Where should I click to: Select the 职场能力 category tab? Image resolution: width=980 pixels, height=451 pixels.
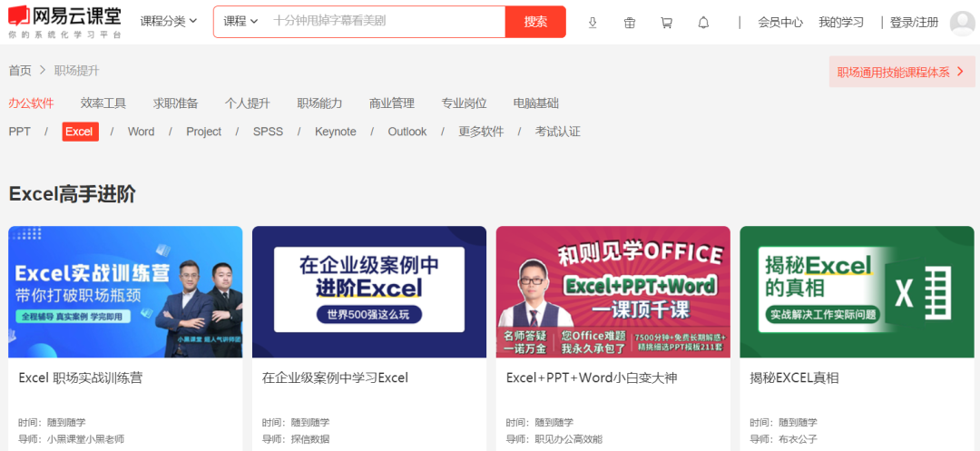click(x=319, y=103)
